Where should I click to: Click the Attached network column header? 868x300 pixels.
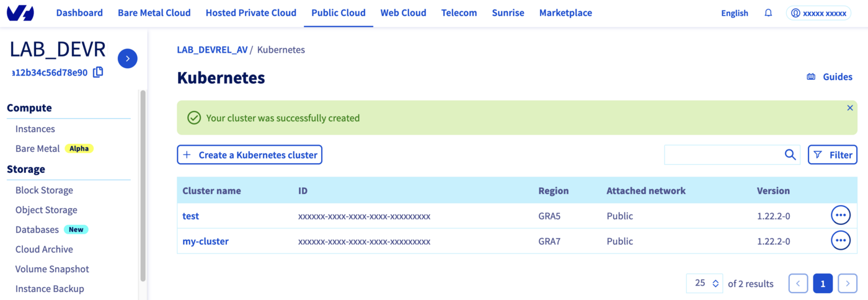pos(646,191)
